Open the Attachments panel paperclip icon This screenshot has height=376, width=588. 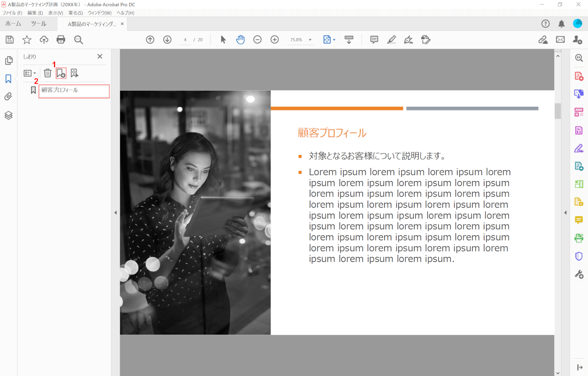8,97
